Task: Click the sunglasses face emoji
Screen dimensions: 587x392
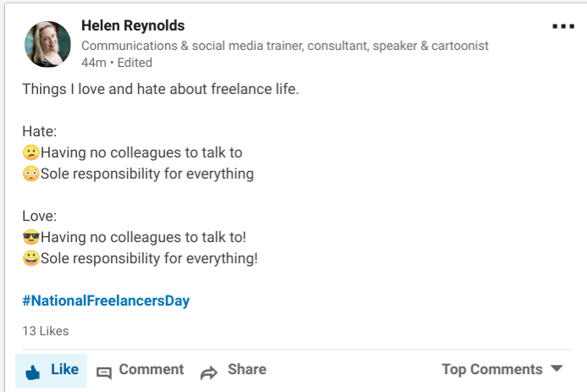Action: click(x=30, y=237)
